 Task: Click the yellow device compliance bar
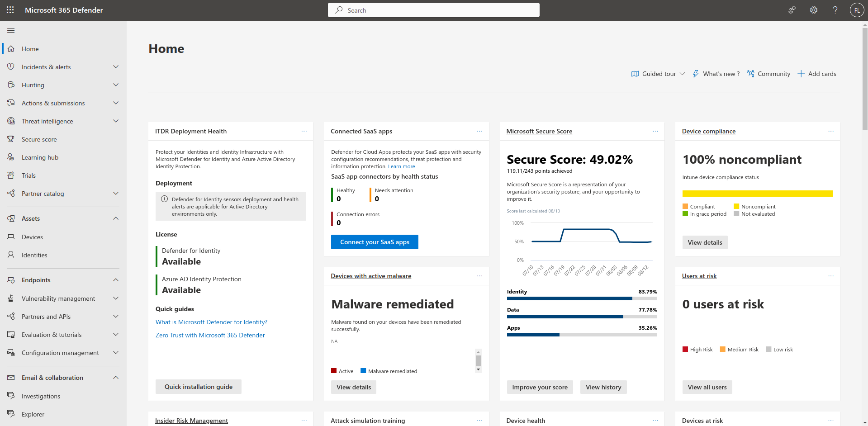point(757,194)
